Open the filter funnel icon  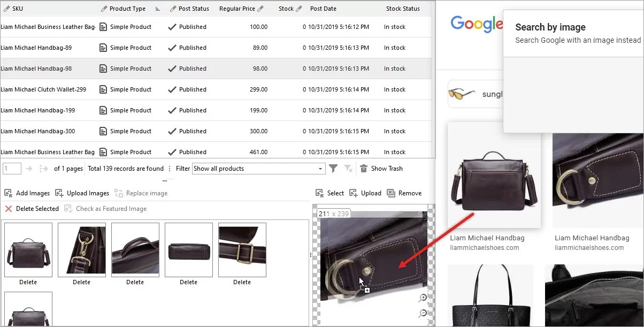coord(334,169)
